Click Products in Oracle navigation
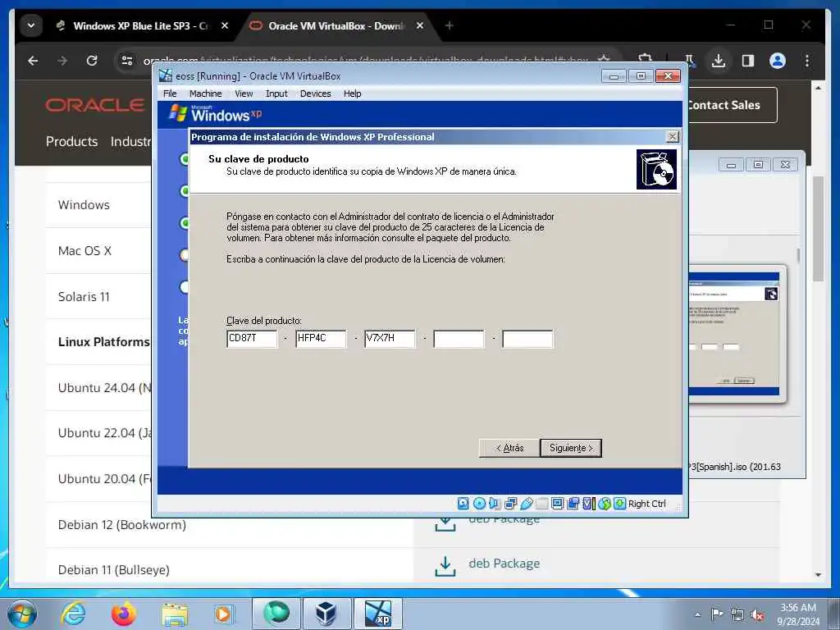Viewport: 840px width, 630px height. click(x=72, y=141)
